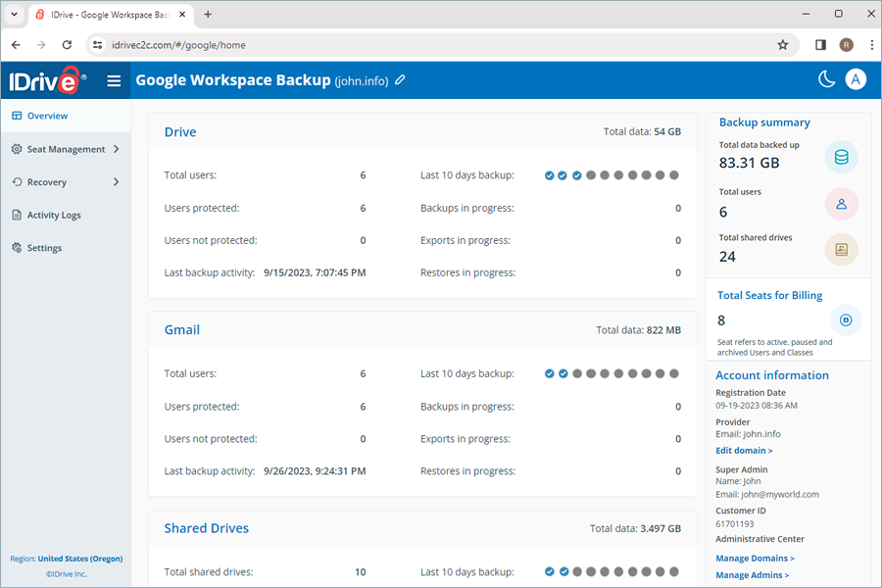Open the account avatar menu

pyautogui.click(x=856, y=78)
